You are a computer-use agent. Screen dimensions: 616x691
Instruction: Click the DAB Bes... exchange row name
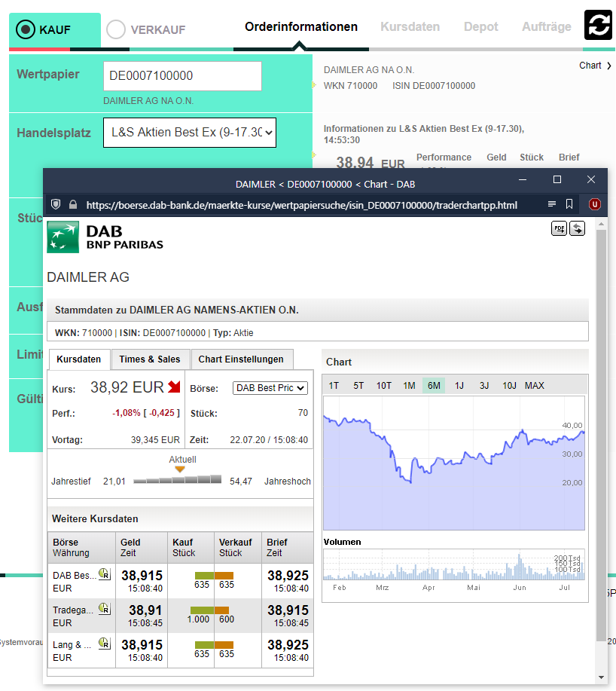[x=73, y=576]
